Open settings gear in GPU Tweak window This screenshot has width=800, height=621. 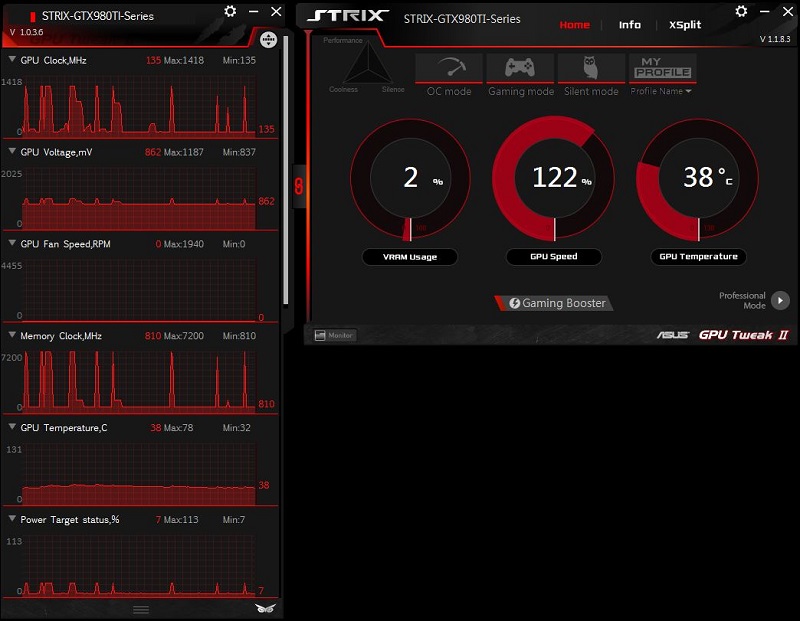pyautogui.click(x=741, y=11)
